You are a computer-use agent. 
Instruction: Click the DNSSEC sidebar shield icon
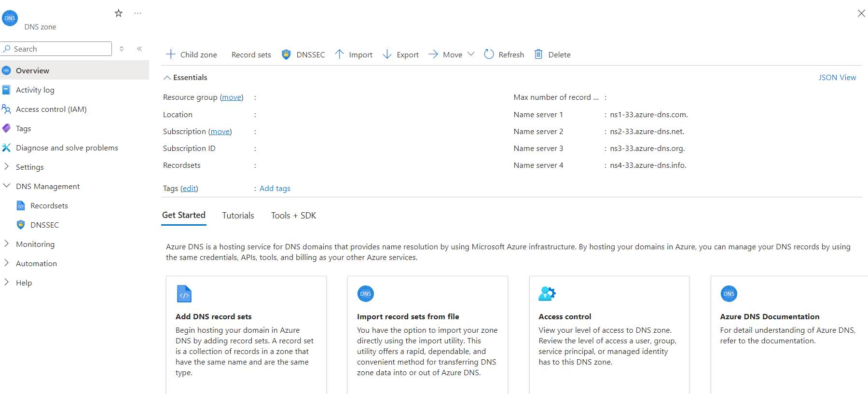[x=21, y=225]
